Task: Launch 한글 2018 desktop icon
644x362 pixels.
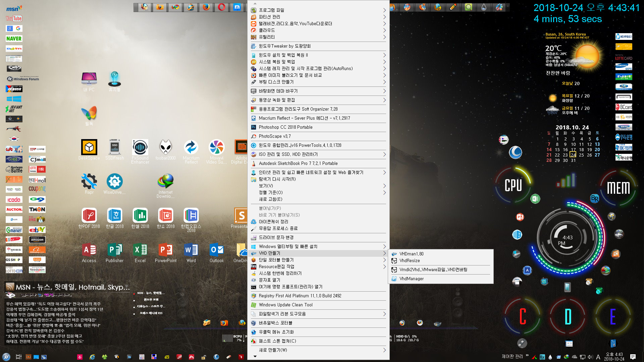Action: click(x=115, y=218)
